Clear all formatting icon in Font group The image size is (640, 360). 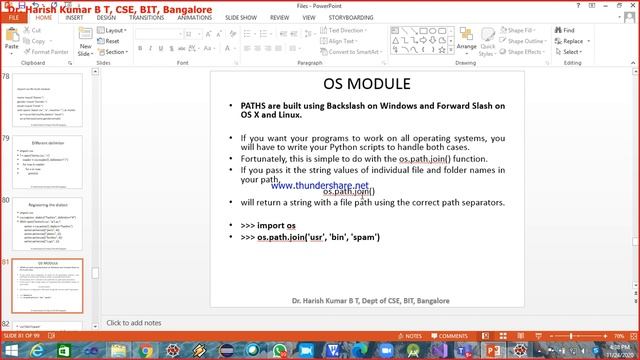233,34
